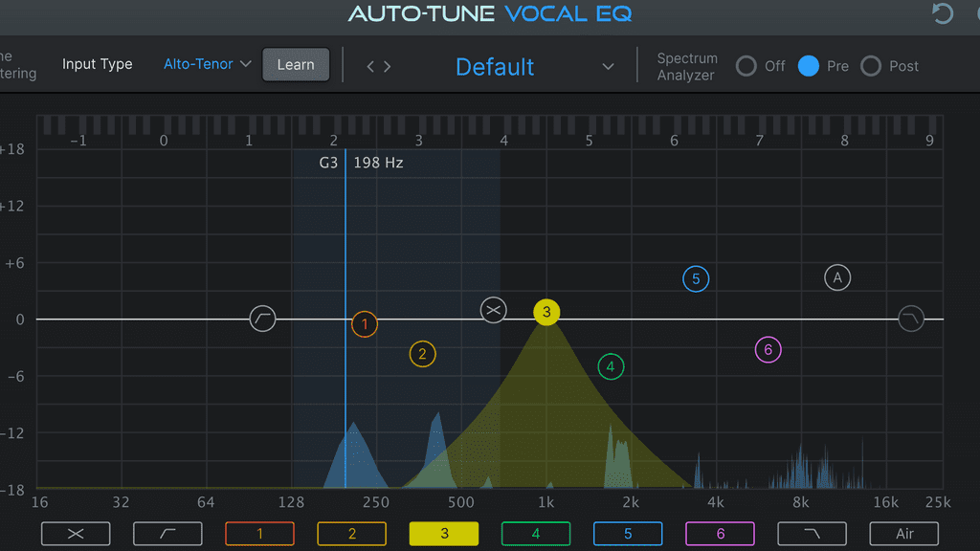980x551 pixels.
Task: Open the Default preset menu chevron
Action: 608,66
